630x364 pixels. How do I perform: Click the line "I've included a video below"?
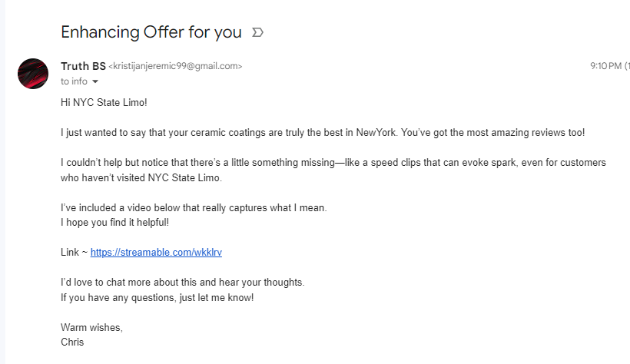pos(194,207)
